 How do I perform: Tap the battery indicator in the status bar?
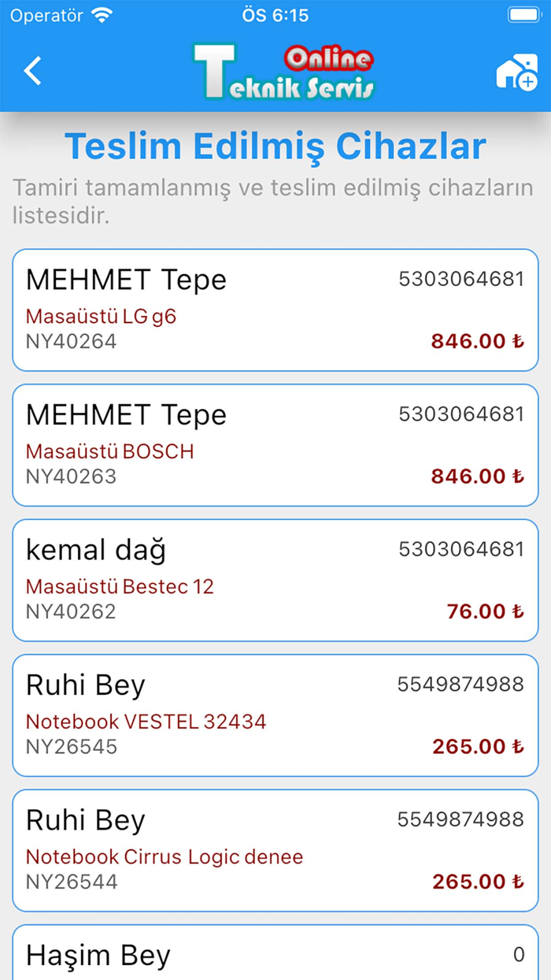click(x=523, y=14)
